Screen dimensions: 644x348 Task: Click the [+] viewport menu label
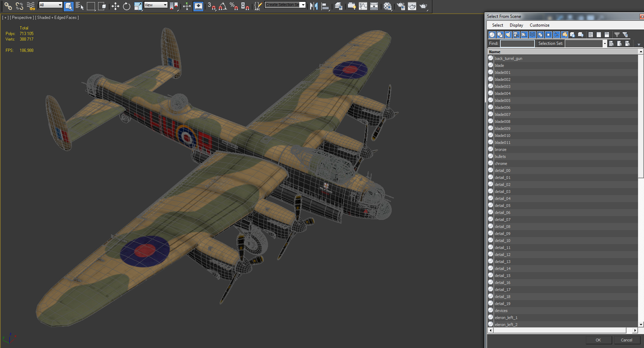point(5,17)
